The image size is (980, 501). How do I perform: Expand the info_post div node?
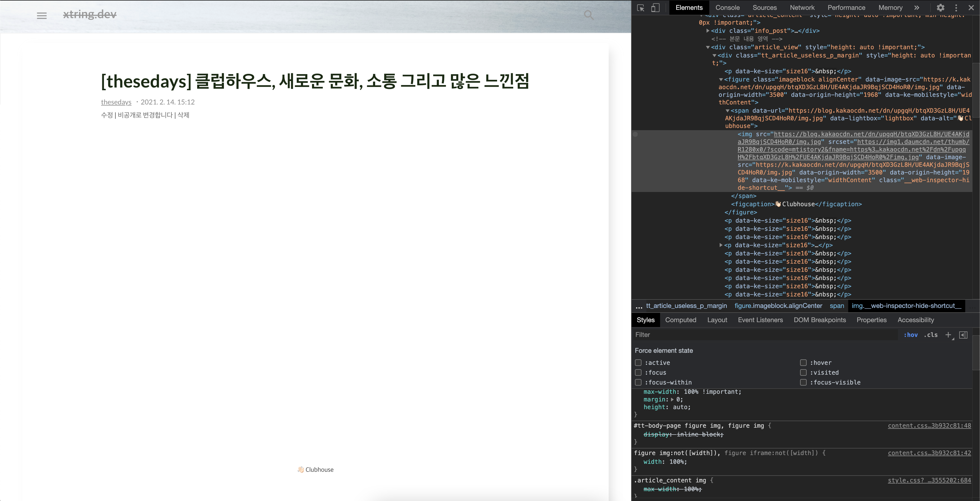708,31
